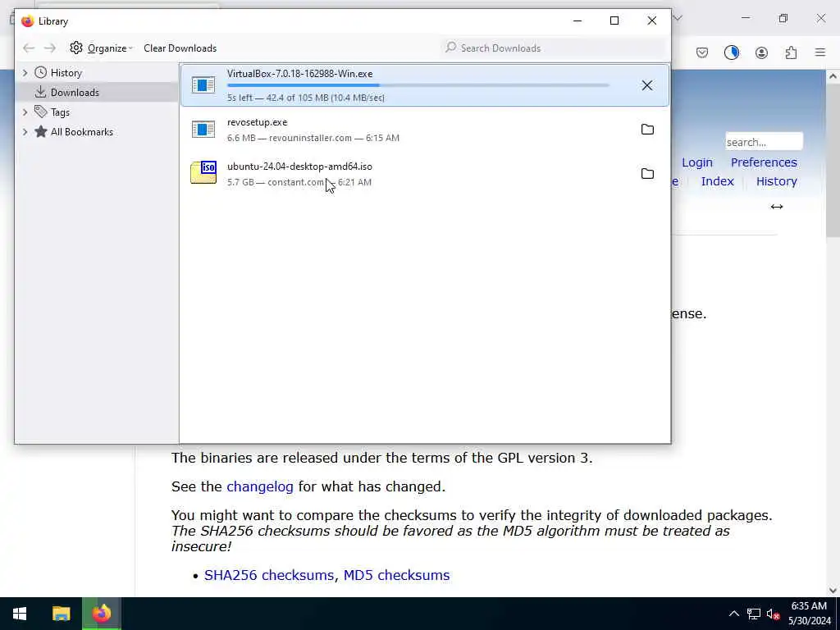Viewport: 840px width, 630px height.
Task: Open network status tray icon
Action: (x=754, y=614)
